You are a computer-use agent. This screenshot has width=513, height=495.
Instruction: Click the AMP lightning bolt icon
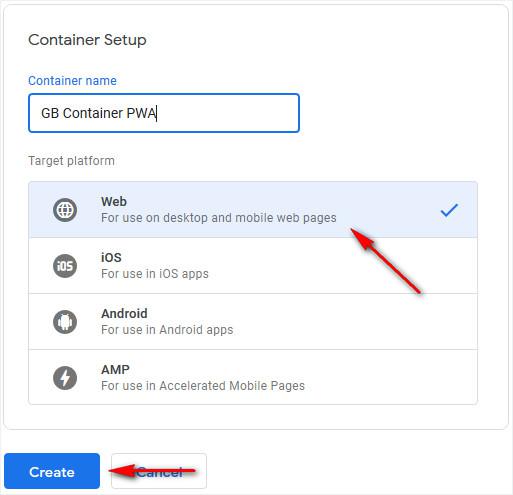(65, 378)
